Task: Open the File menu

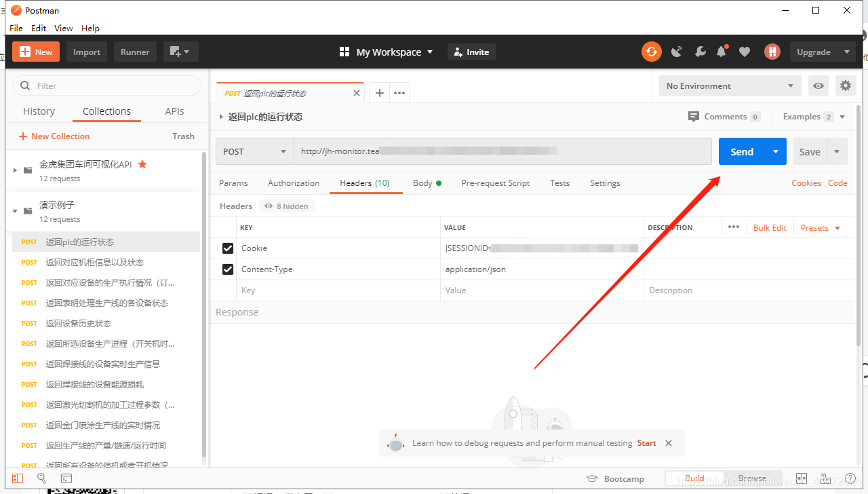Action: tap(16, 28)
